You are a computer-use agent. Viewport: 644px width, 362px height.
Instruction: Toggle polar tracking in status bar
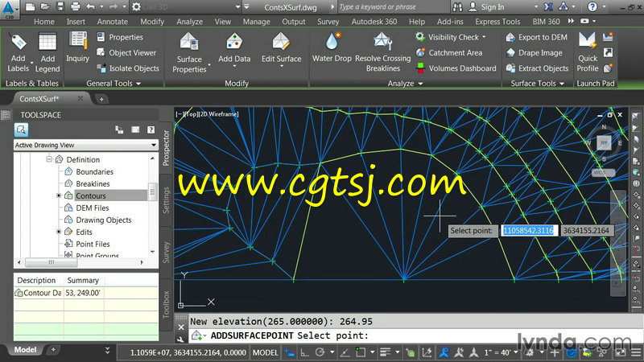click(x=320, y=352)
